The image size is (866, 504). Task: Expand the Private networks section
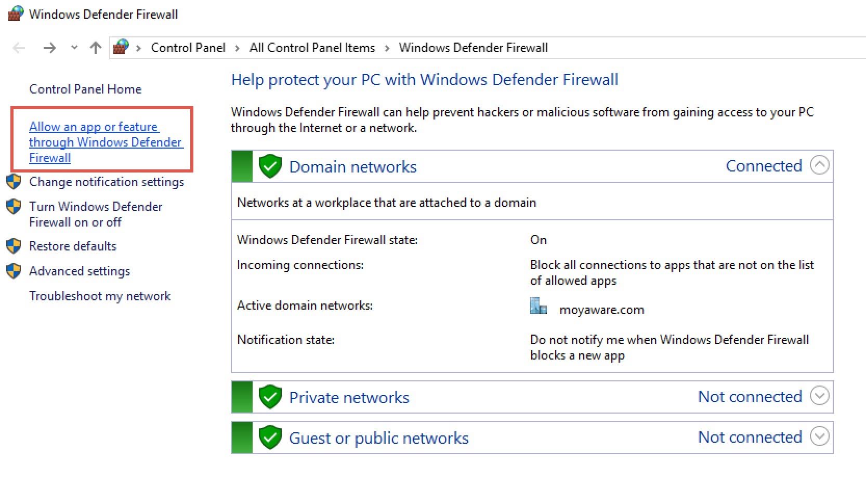coord(819,396)
